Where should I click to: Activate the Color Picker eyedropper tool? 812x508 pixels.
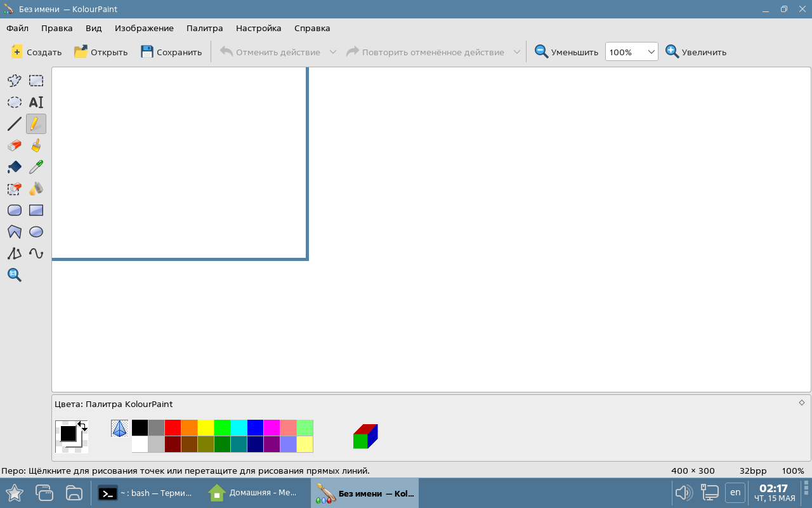point(36,167)
